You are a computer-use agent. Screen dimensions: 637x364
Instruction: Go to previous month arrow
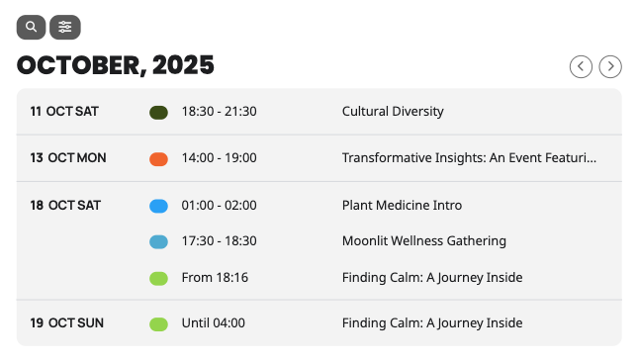(581, 66)
